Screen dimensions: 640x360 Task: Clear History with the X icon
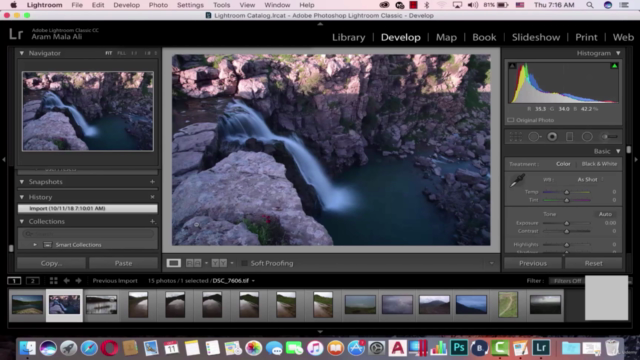152,197
